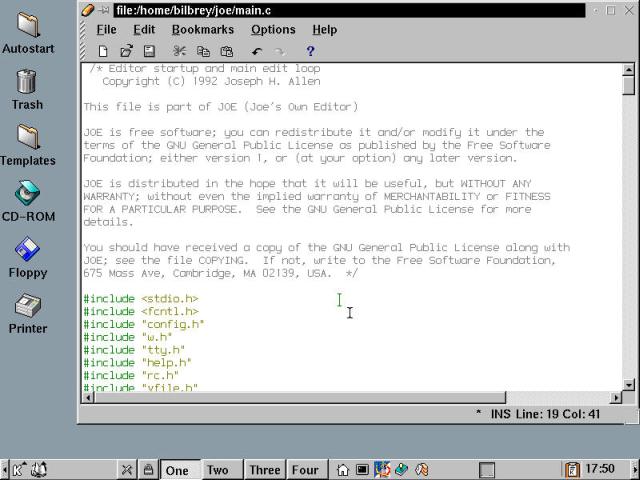Click the clock showing 17:50
The image size is (640, 480).
point(600,469)
